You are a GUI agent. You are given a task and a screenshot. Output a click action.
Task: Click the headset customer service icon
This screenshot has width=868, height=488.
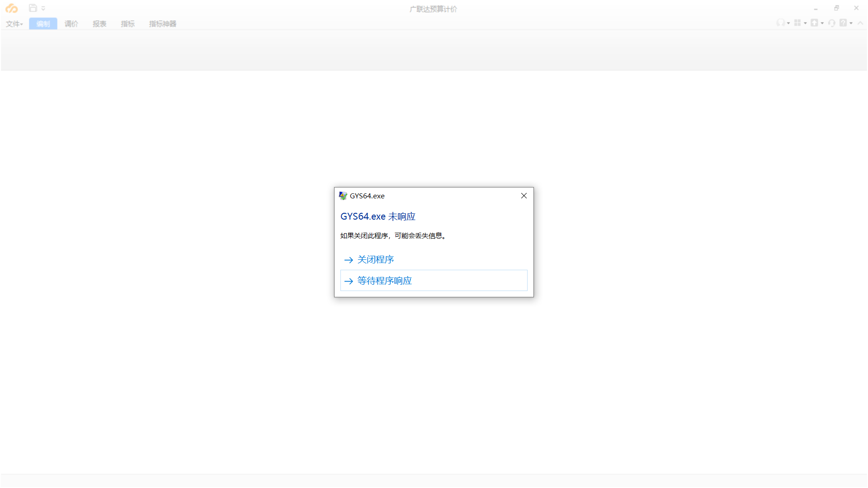(x=832, y=23)
